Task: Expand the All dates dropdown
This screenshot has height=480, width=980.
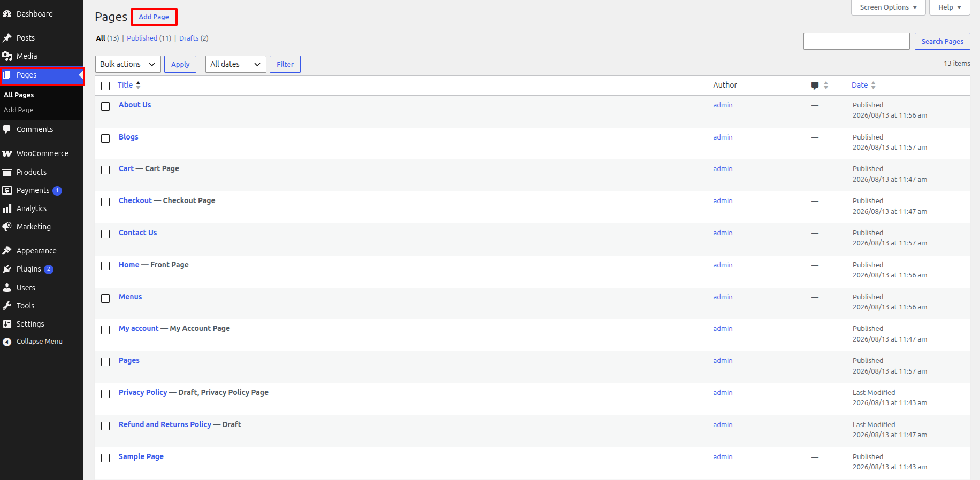Action: pos(236,64)
